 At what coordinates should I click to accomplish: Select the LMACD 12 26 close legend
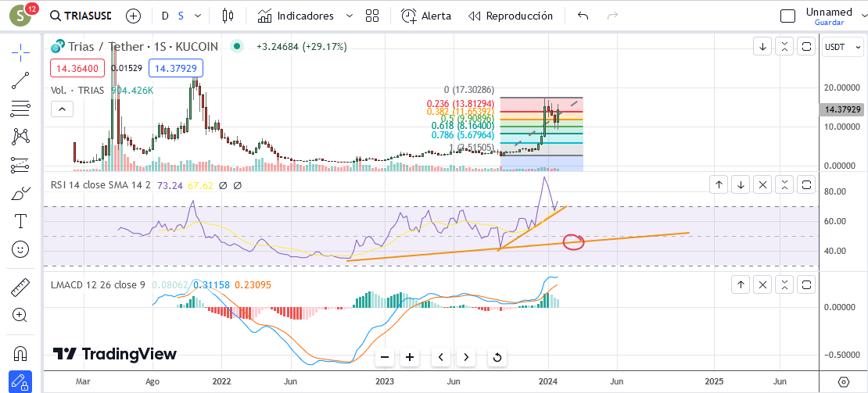click(98, 285)
